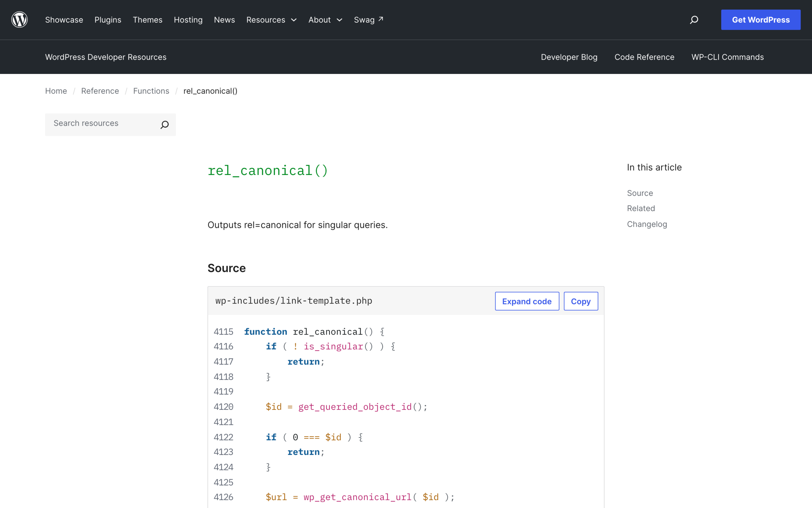Viewport: 812px width, 508px height.
Task: Click the Functions breadcrumb
Action: (151, 91)
